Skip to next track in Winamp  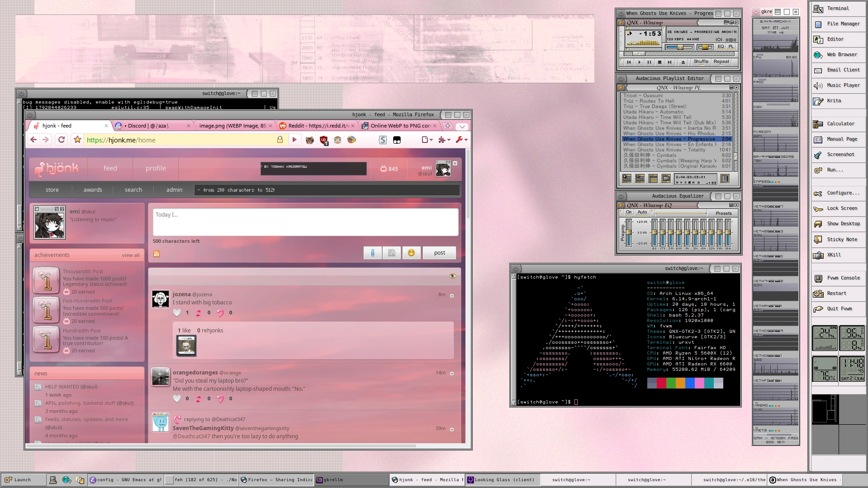click(670, 62)
